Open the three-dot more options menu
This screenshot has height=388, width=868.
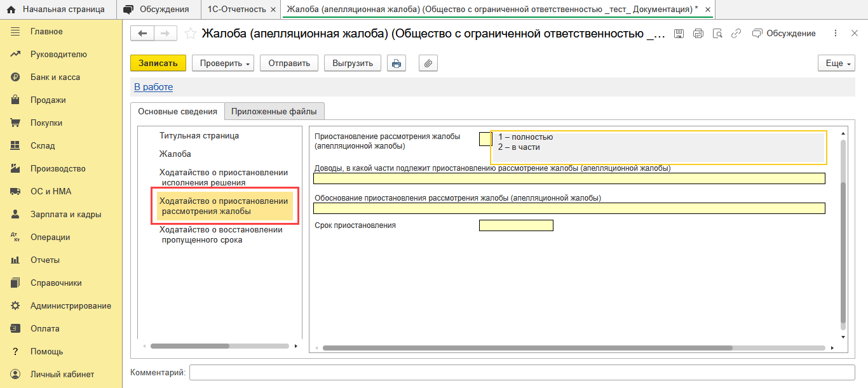click(x=836, y=34)
